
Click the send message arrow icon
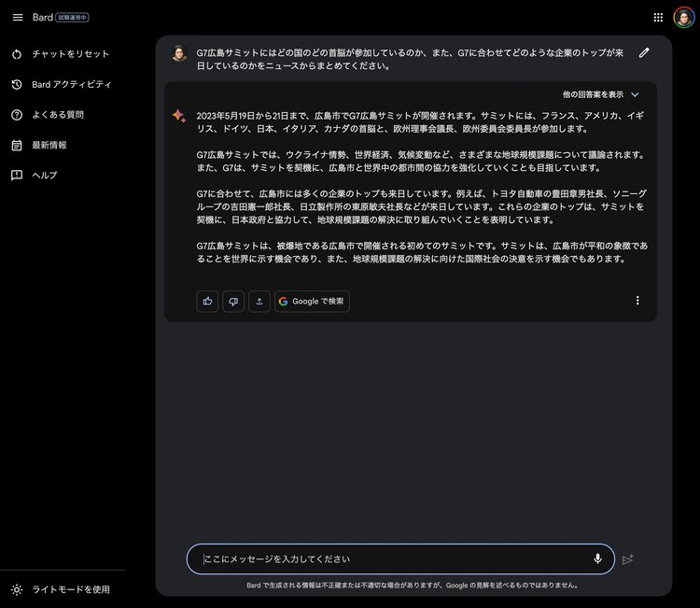click(628, 559)
